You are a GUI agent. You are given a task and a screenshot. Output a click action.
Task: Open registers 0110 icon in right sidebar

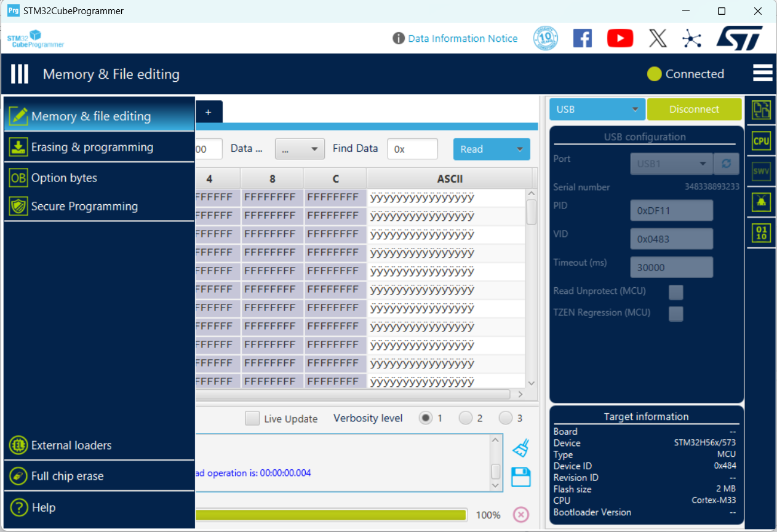(x=761, y=233)
